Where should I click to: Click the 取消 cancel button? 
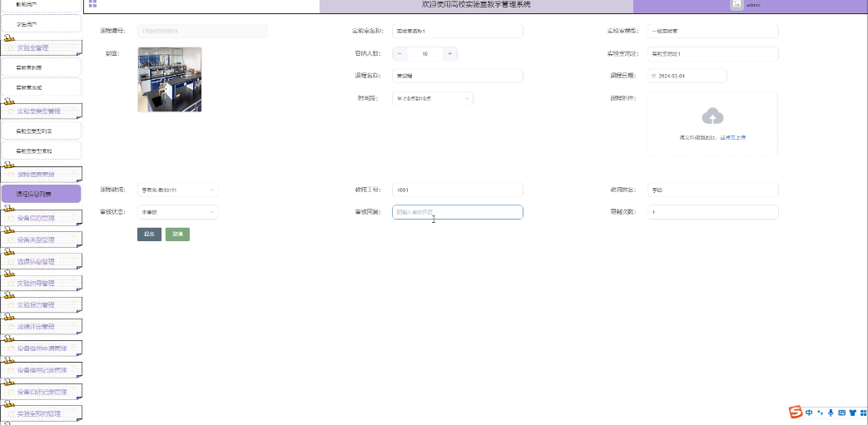[178, 234]
